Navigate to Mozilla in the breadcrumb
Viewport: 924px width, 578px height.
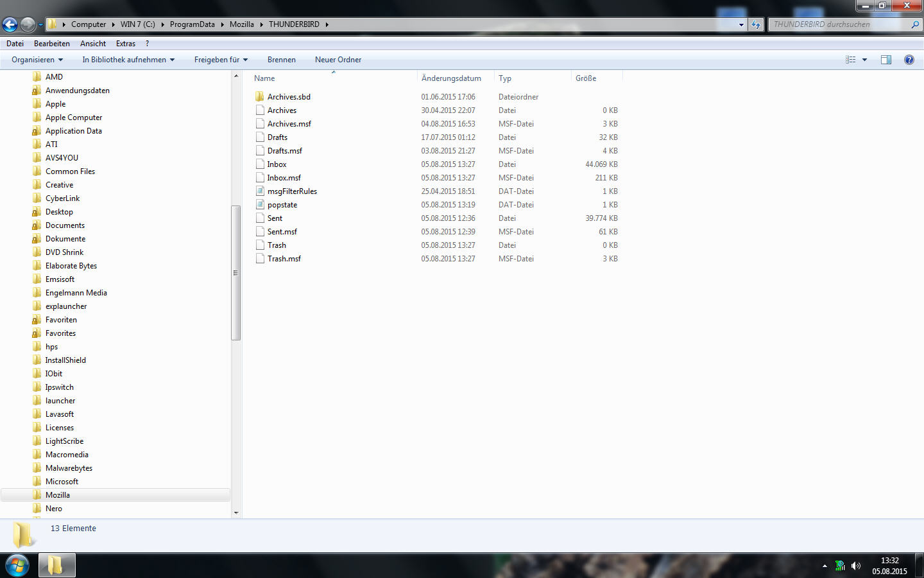(242, 24)
